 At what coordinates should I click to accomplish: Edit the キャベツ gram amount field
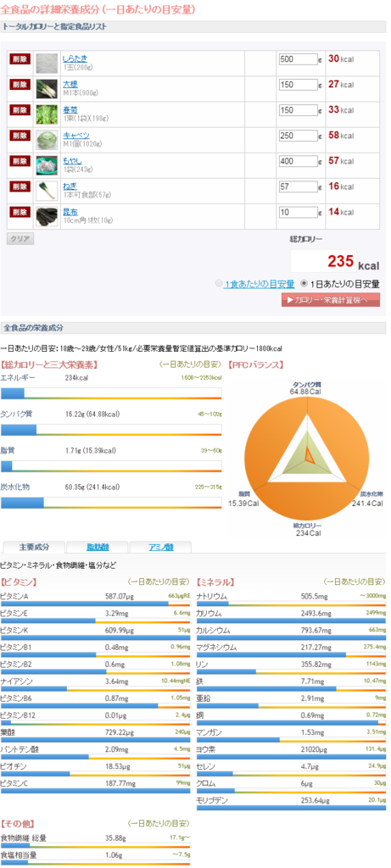click(x=298, y=136)
